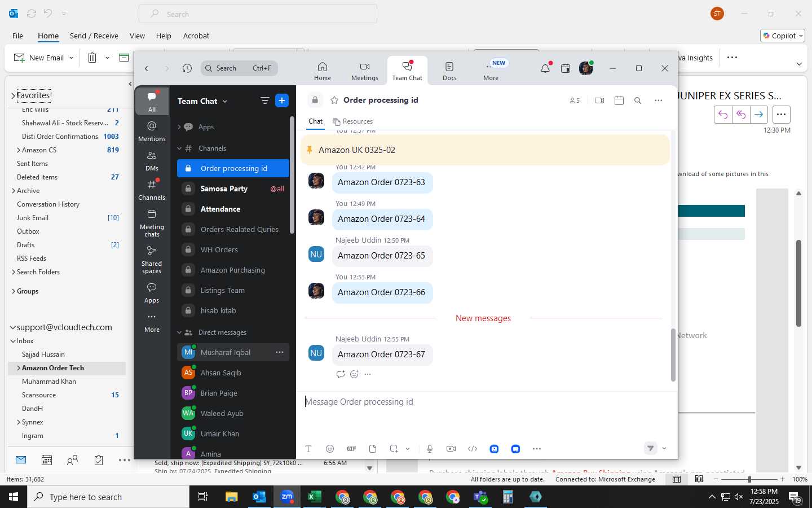Open send options dropdown arrow
Screen dimensions: 812x508
pos(664,449)
